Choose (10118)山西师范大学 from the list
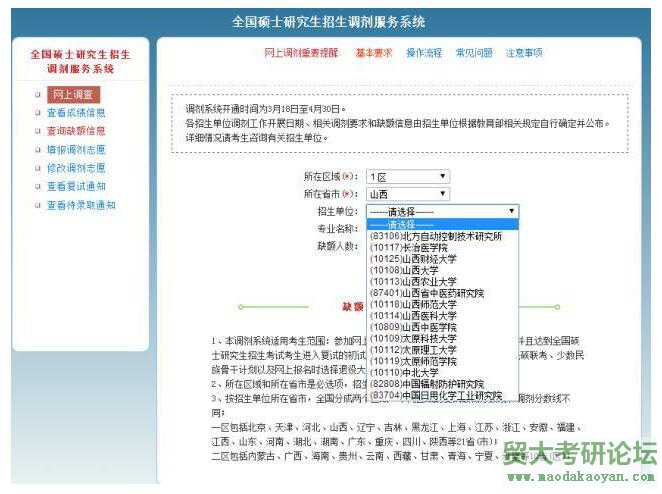This screenshot has height=494, width=662. click(442, 304)
